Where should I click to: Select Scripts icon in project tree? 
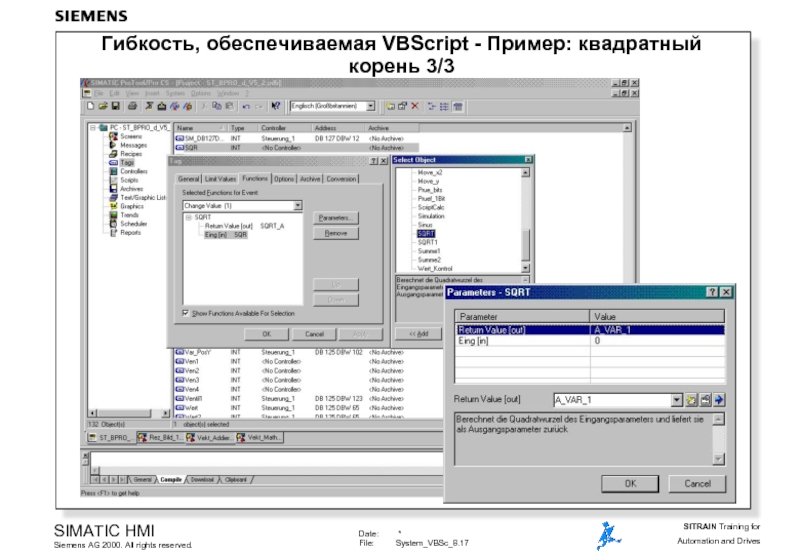[x=113, y=180]
